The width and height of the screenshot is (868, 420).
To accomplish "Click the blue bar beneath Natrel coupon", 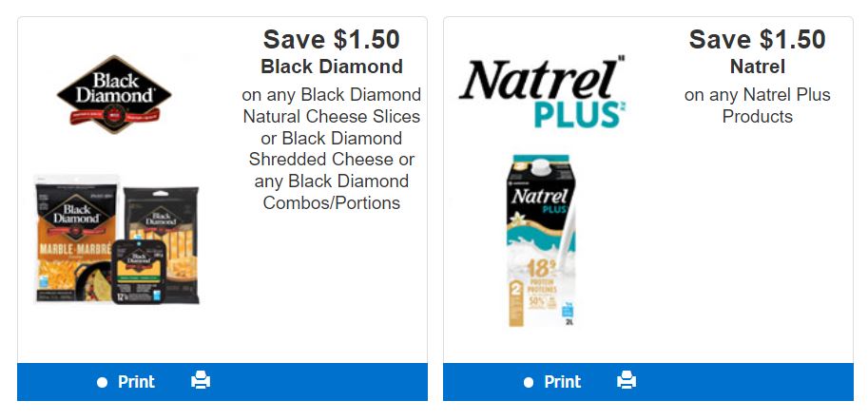I will click(648, 382).
